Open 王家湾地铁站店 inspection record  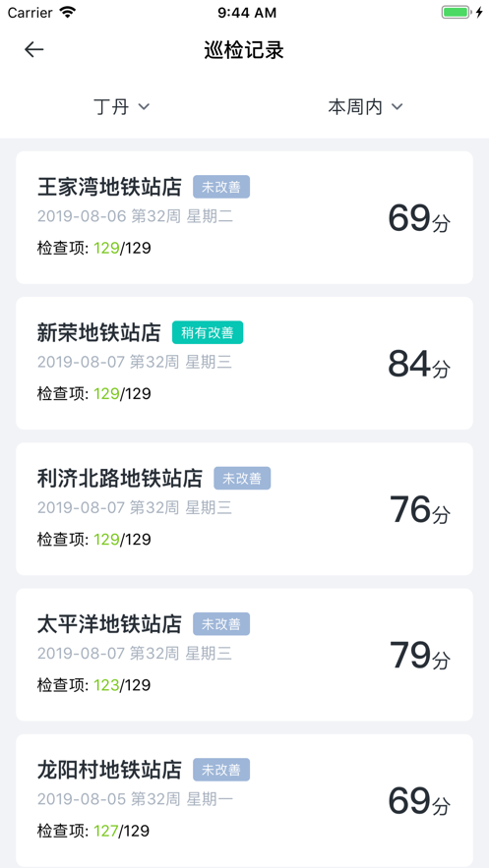[x=244, y=217]
